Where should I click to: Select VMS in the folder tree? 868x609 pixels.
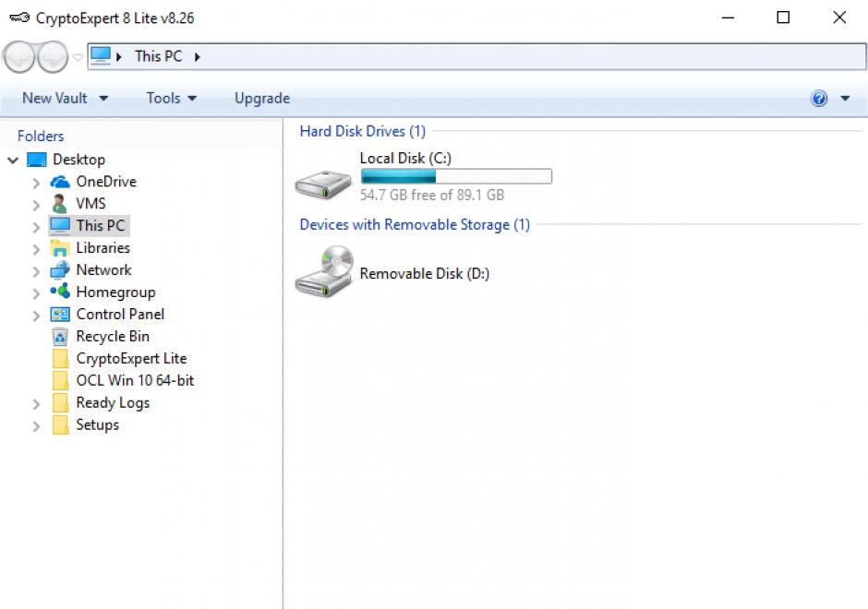90,204
